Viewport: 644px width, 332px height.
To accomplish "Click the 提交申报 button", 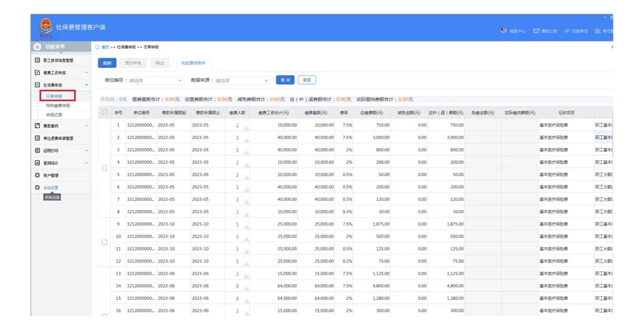I will point(133,63).
